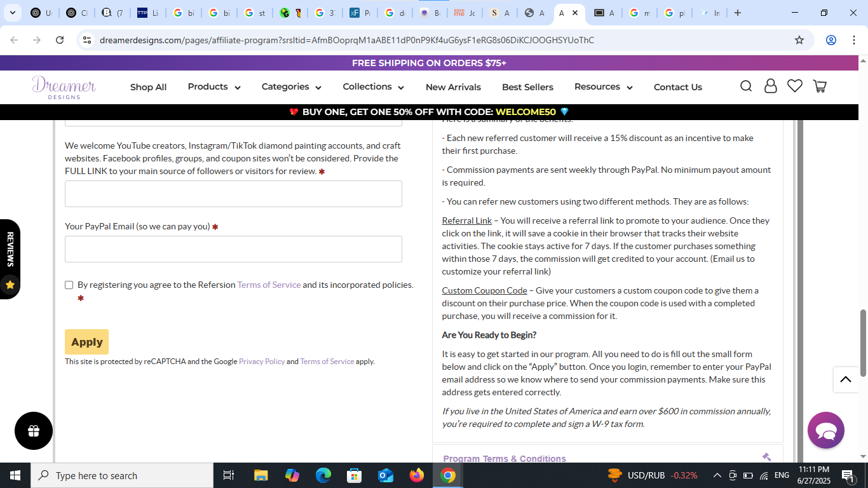Open the rewards gift icon

point(34,431)
